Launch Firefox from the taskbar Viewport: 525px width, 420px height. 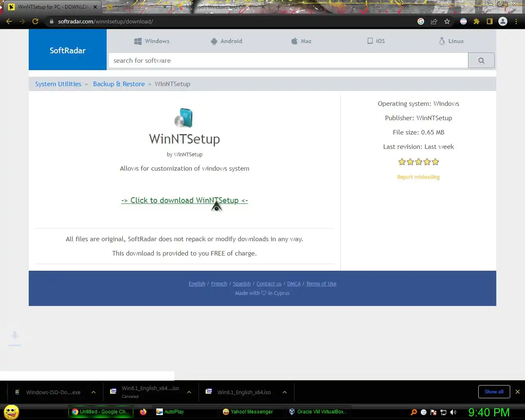pyautogui.click(x=143, y=412)
